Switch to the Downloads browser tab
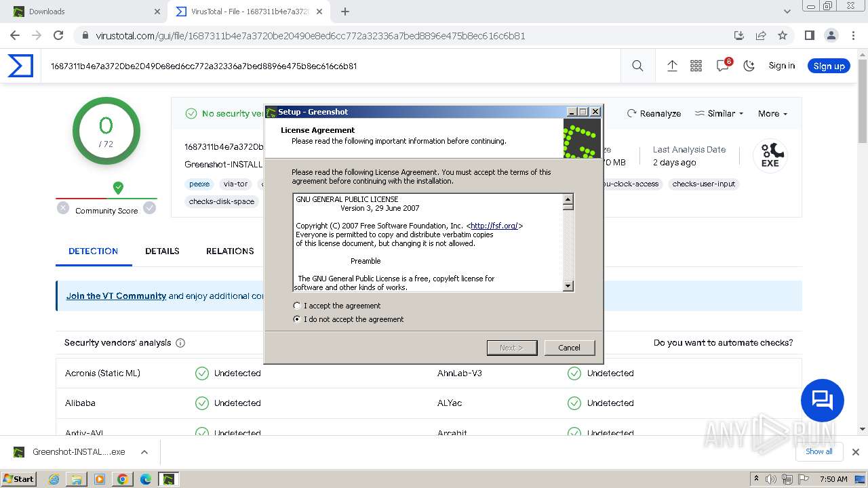The width and height of the screenshot is (868, 488). click(85, 12)
